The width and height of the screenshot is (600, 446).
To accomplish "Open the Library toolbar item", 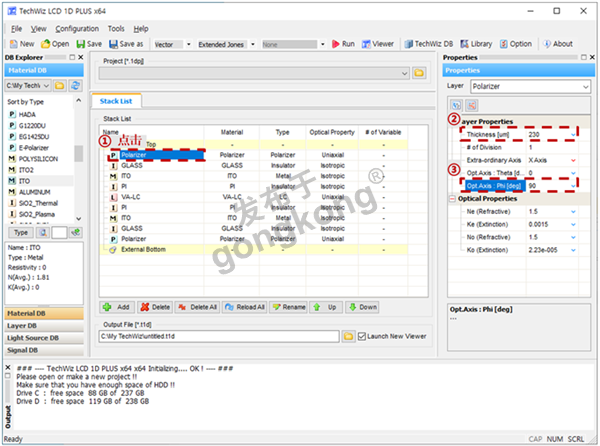I will click(x=476, y=44).
